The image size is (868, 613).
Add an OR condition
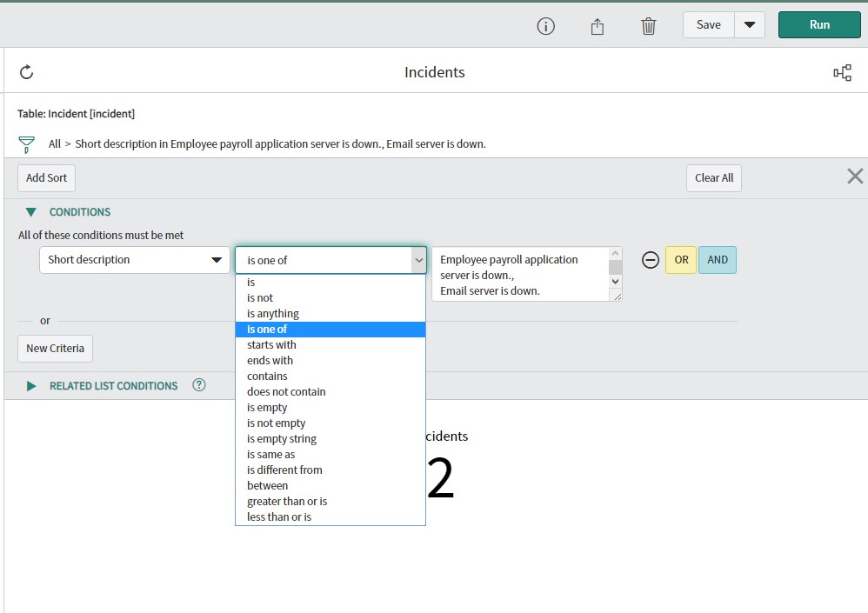point(681,260)
